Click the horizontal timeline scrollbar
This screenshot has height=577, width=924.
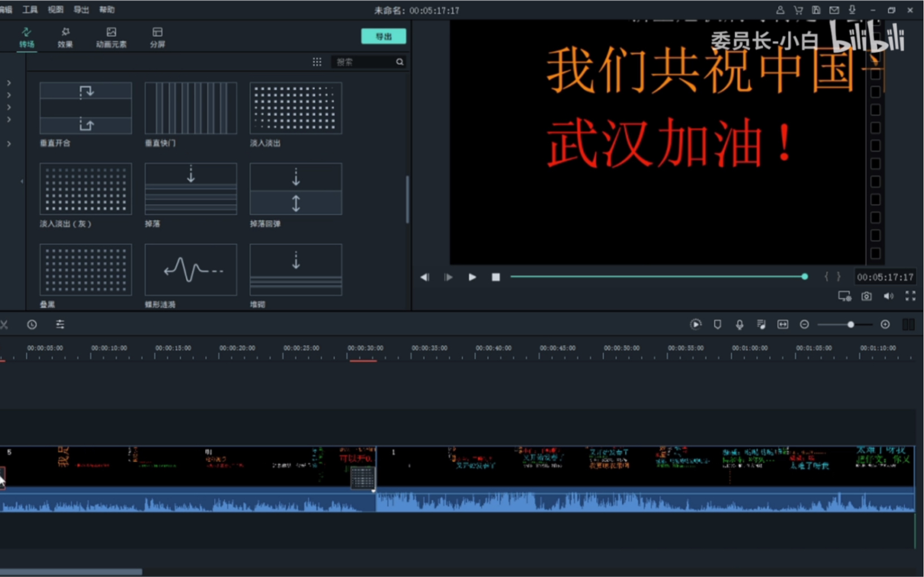coord(71,571)
